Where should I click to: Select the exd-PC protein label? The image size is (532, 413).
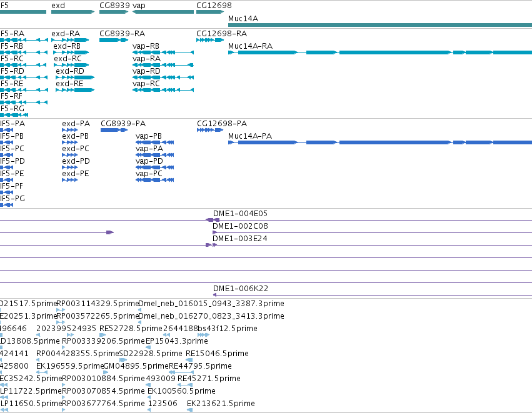[76, 149]
